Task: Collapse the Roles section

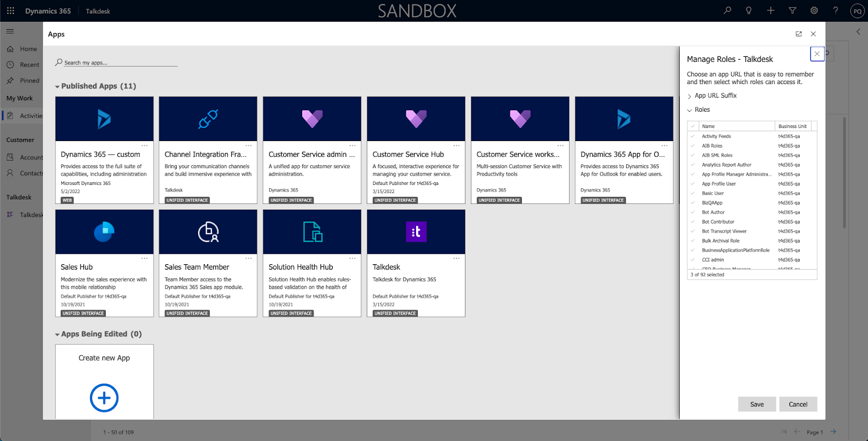Action: (x=690, y=110)
